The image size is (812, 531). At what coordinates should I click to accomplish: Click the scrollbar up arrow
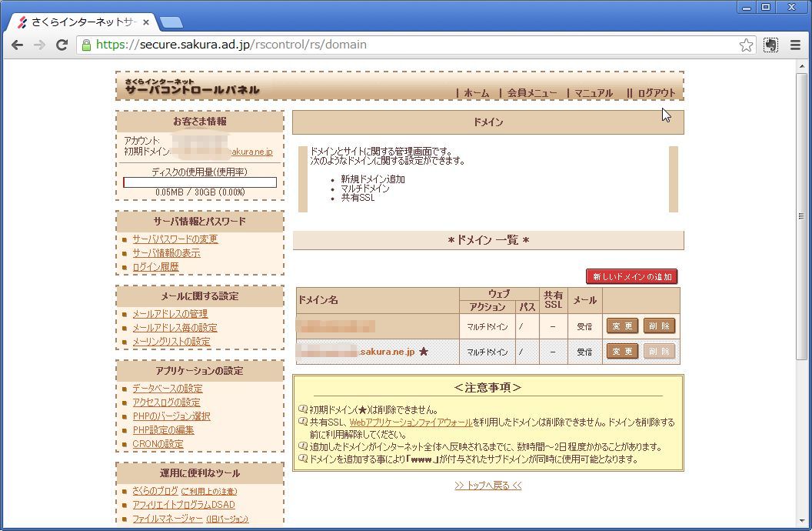(x=801, y=65)
